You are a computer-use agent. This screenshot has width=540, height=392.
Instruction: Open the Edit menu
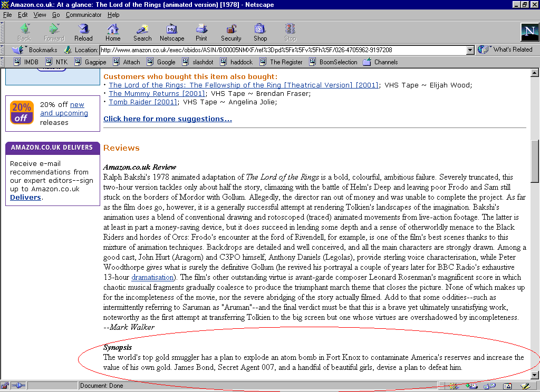coord(23,15)
